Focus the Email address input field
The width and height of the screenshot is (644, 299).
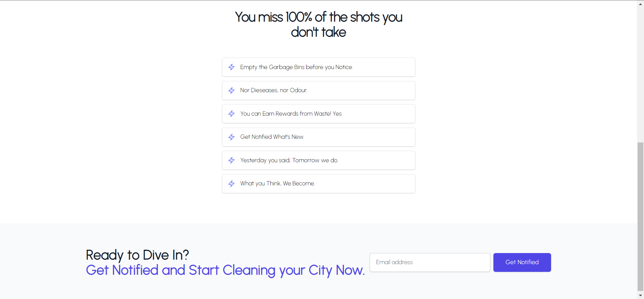[x=430, y=262]
